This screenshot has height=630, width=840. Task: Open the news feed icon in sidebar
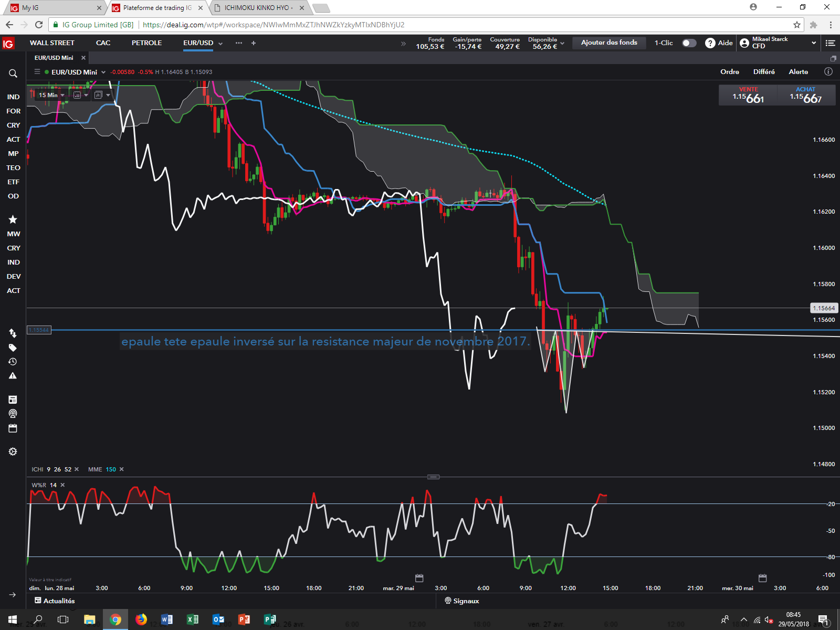coord(13,400)
